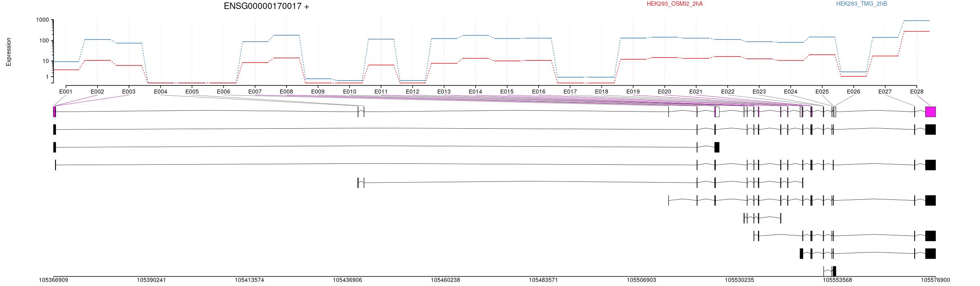Click exon label E001
980x286 pixels.
click(66, 92)
